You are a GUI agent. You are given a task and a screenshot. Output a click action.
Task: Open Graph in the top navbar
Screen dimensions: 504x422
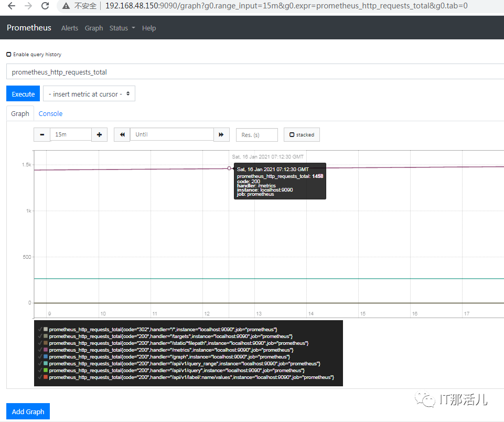[x=94, y=28]
